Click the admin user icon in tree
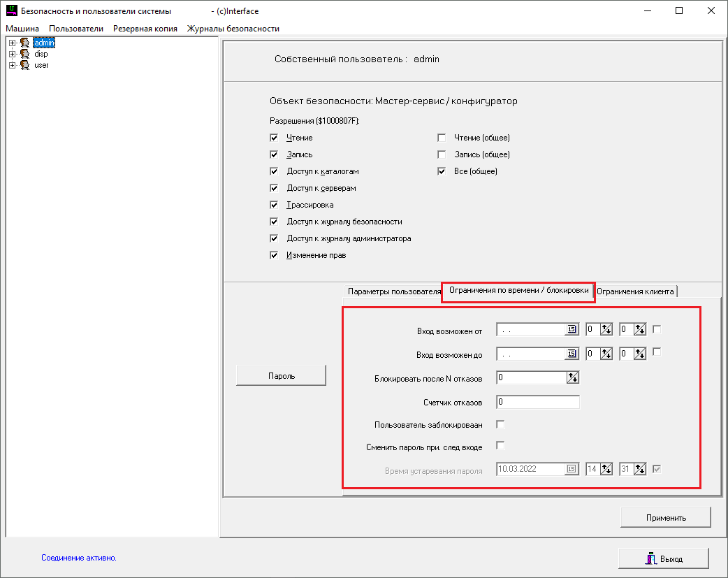Screen dimensions: 728x578 pos(24,43)
